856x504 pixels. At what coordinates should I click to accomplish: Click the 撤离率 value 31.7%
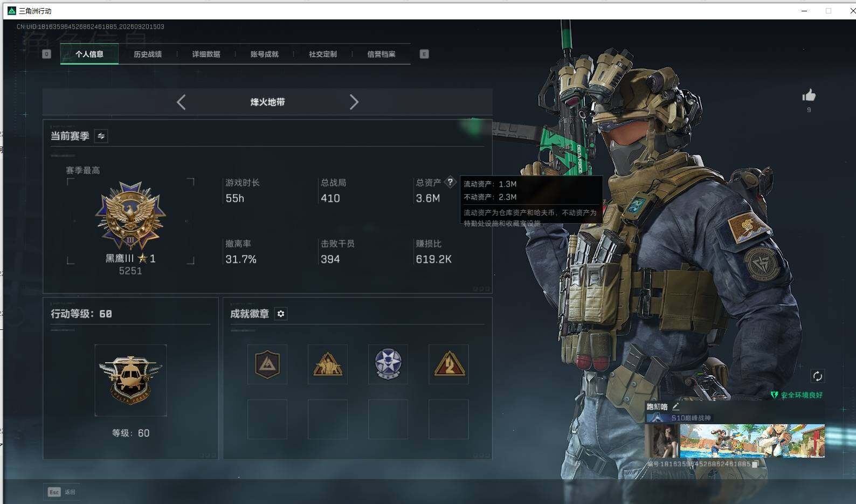pos(241,259)
